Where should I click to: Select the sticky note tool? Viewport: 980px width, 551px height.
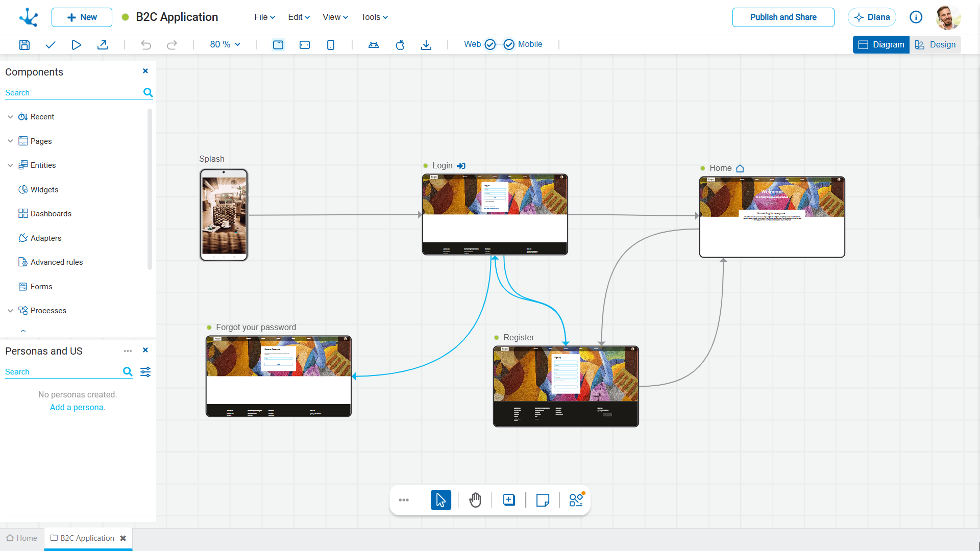click(543, 500)
